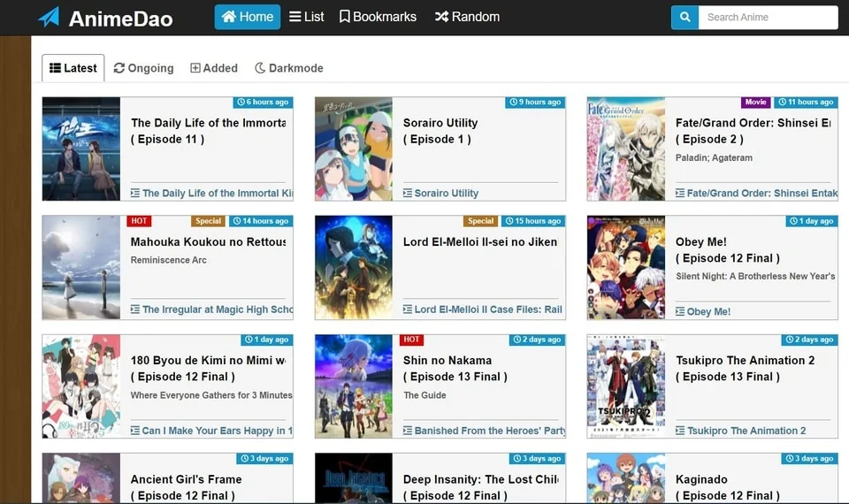Switch to the Added tab
The image size is (849, 504).
214,68
